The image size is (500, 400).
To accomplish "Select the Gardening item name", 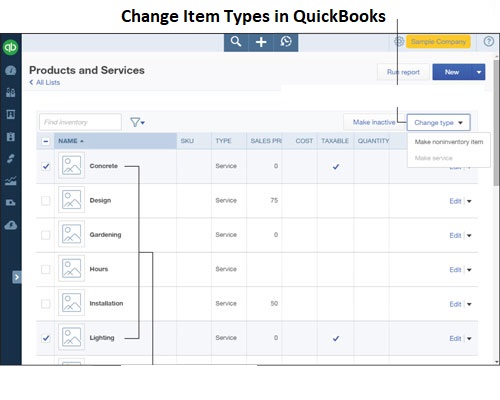I will pyautogui.click(x=105, y=235).
